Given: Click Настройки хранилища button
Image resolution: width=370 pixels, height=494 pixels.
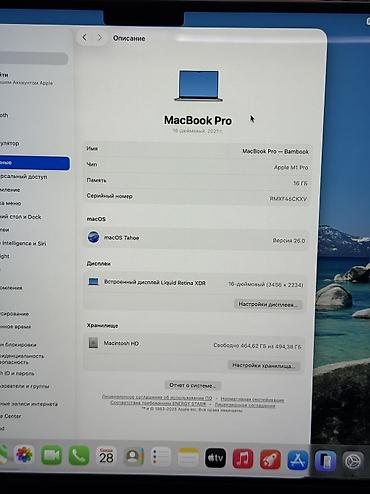Looking at the screenshot, I should [264, 365].
